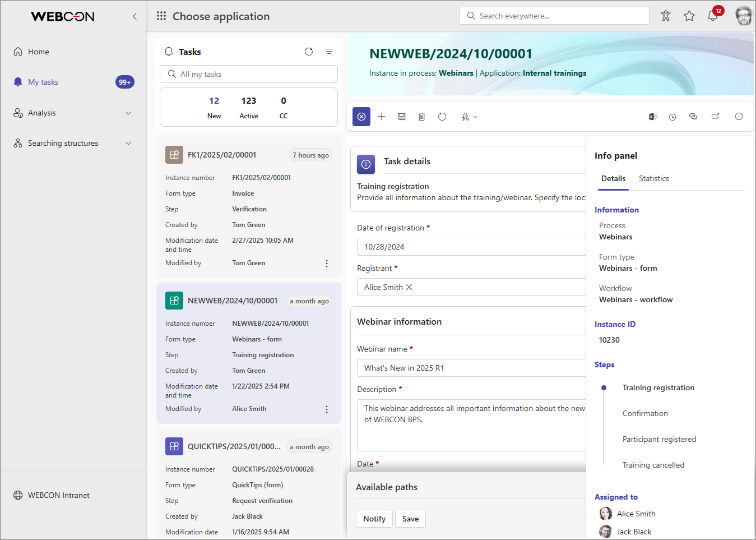Open the application chooser grid icon
Viewport: 756px width, 540px height.
coord(161,16)
